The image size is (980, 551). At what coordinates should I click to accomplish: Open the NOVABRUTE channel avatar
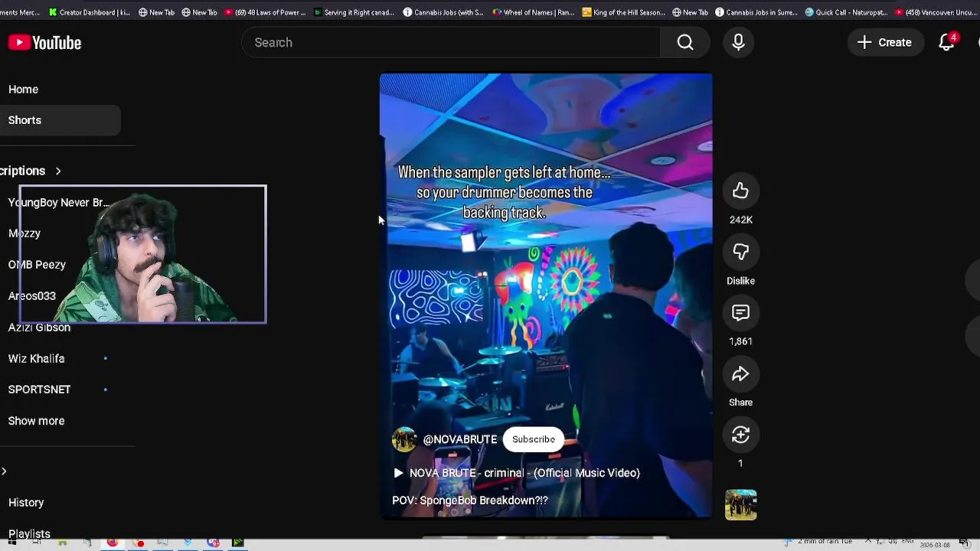[404, 439]
